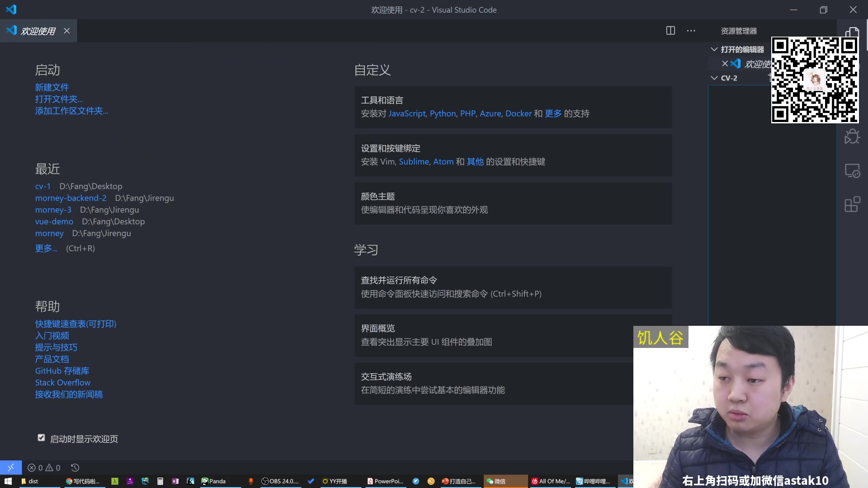
Task: Open the 快捷键速查表可打印 link
Action: coord(75,324)
